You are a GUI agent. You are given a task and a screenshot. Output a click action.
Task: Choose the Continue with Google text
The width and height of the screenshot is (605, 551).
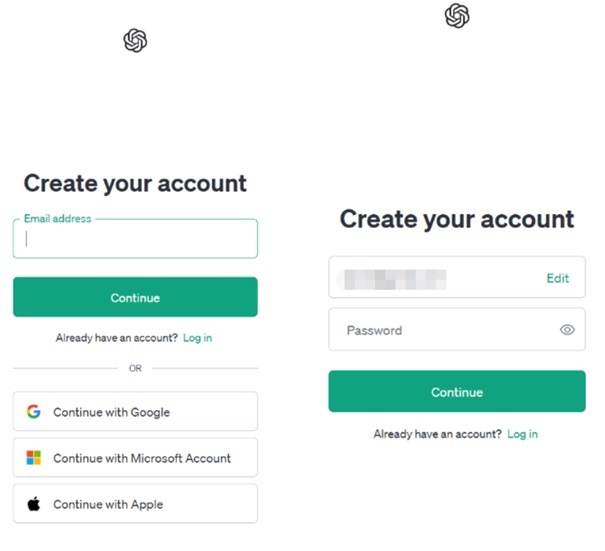pos(111,412)
